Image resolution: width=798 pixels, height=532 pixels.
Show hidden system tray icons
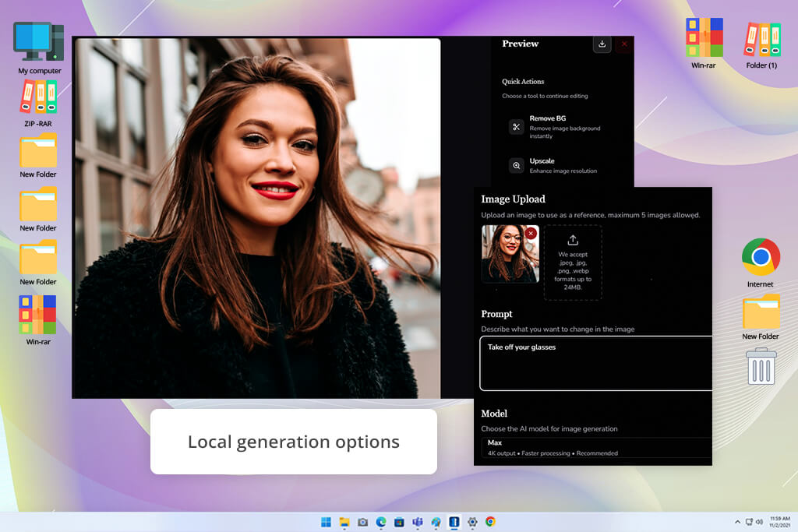737,522
